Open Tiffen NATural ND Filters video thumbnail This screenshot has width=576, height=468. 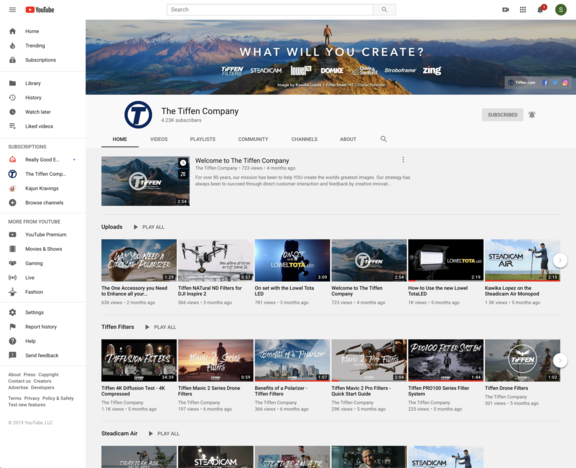(216, 260)
